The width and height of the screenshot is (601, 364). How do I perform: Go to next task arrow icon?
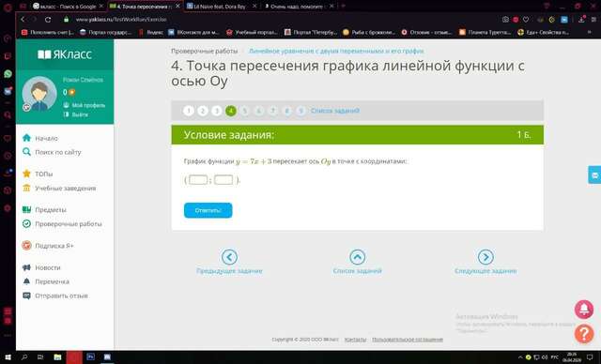(485, 257)
